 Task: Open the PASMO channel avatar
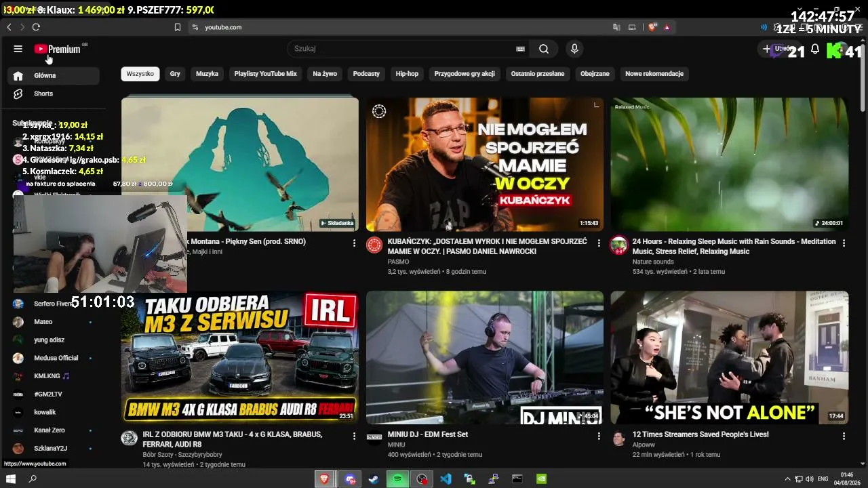click(x=374, y=245)
